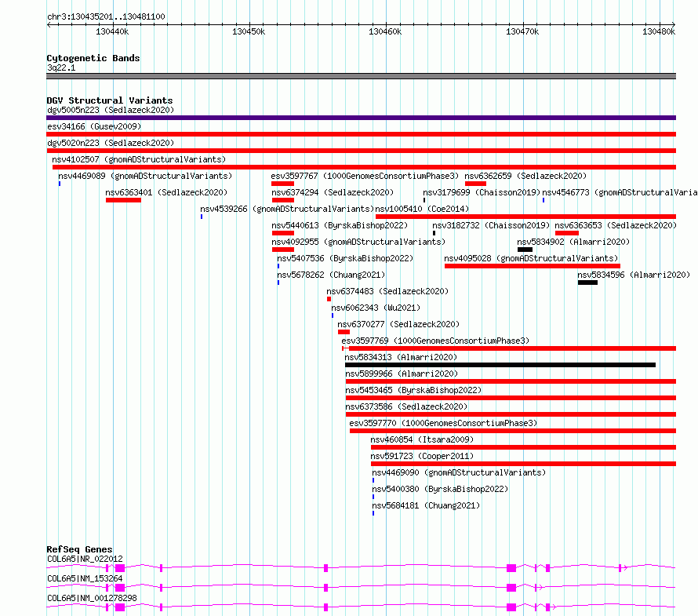Select the esv34166 (Gusev2009) variant label
The image size is (698, 616).
pos(94,126)
